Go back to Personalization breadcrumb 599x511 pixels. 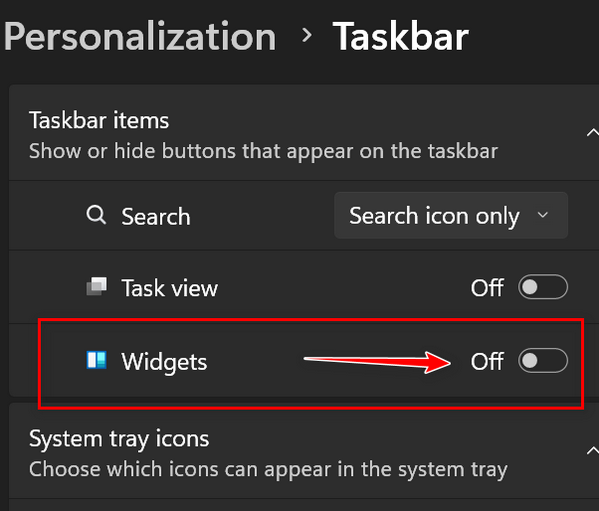point(140,37)
